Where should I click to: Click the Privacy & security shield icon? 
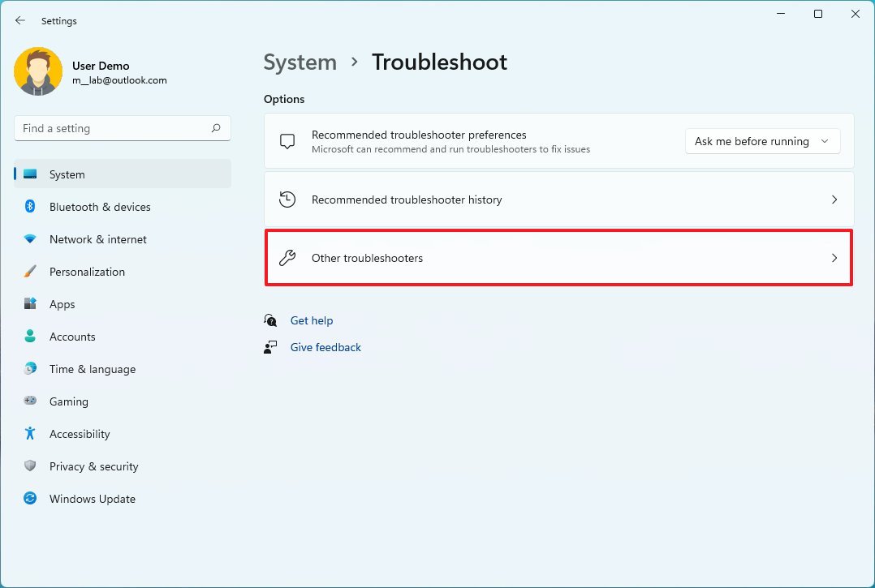click(30, 466)
